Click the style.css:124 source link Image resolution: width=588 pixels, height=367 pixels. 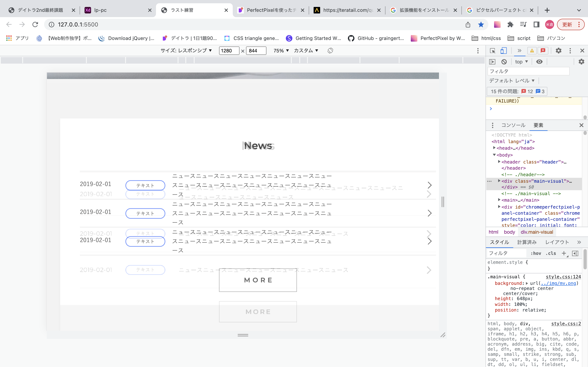(x=563, y=277)
